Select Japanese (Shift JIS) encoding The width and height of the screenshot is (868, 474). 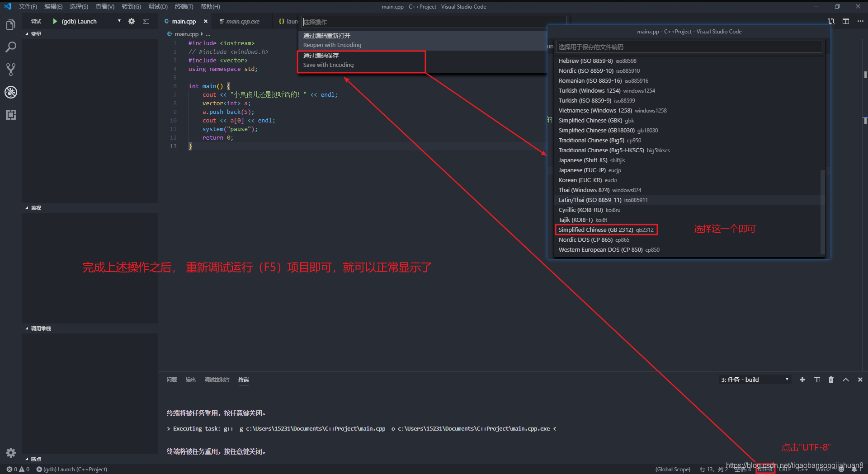pyautogui.click(x=687, y=160)
